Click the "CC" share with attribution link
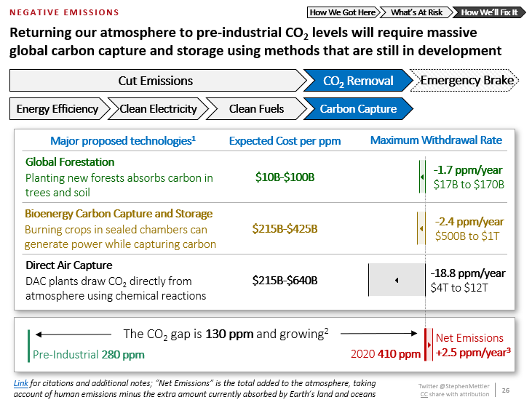The image size is (532, 405). 425,393
